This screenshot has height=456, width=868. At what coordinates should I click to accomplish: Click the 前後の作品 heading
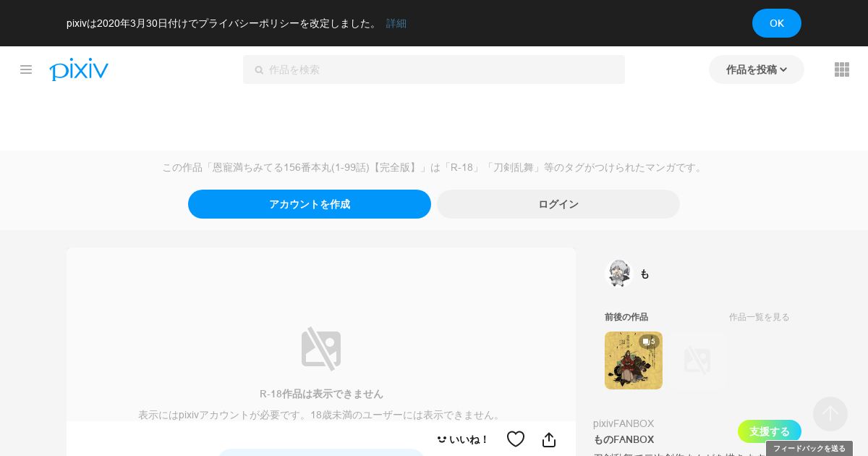coord(626,317)
